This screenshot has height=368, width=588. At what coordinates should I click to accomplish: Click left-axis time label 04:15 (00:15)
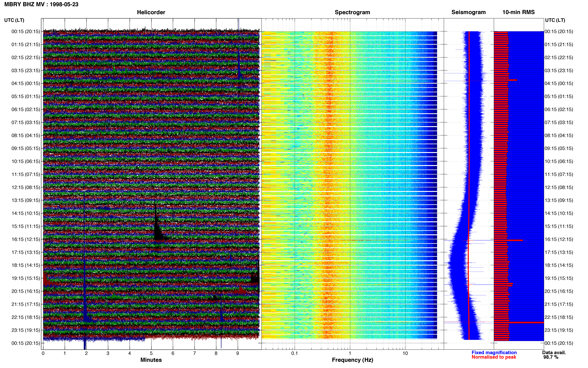(x=26, y=83)
